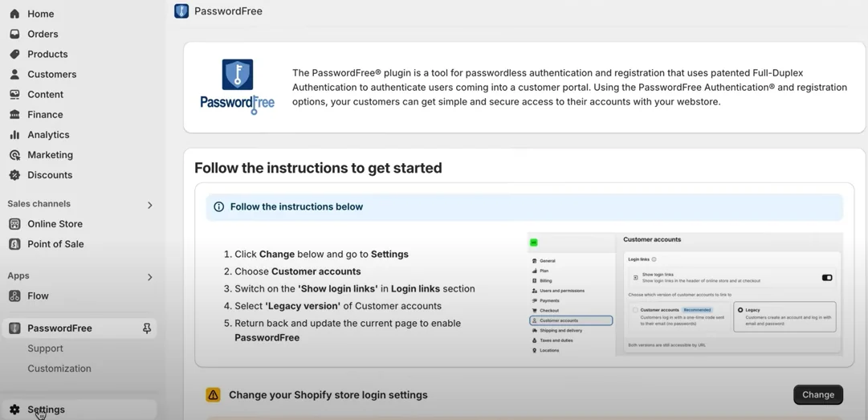868x420 pixels.
Task: Click the Finance bank icon
Action: pyautogui.click(x=15, y=115)
